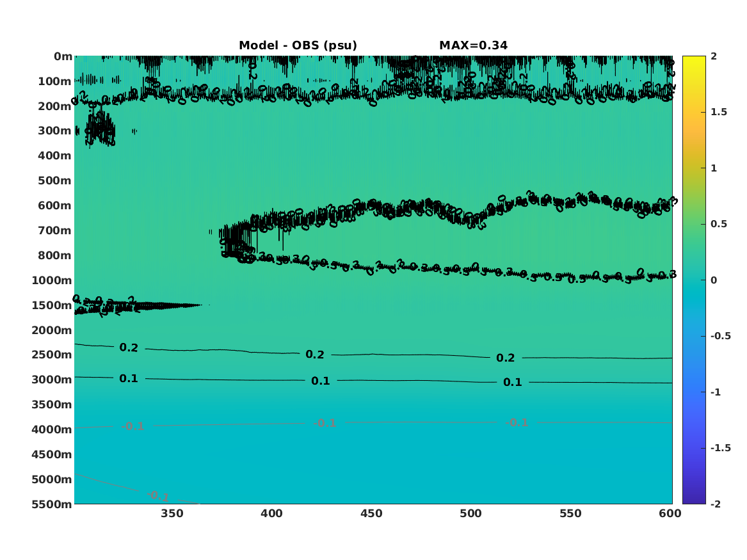Screen dimensions: 747x560
Task: Click the x-axis tick label '550'
Action: tap(570, 513)
